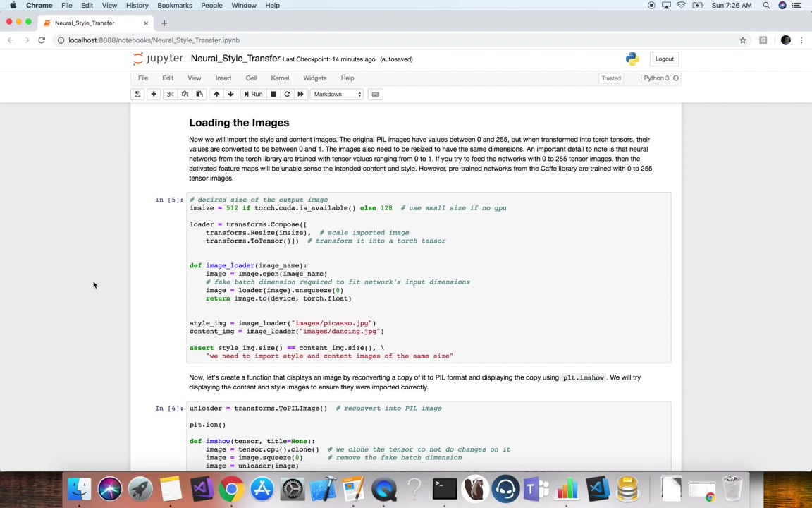Screen dimensions: 812x508
Task: Open the Insert menu
Action: [x=223, y=78]
